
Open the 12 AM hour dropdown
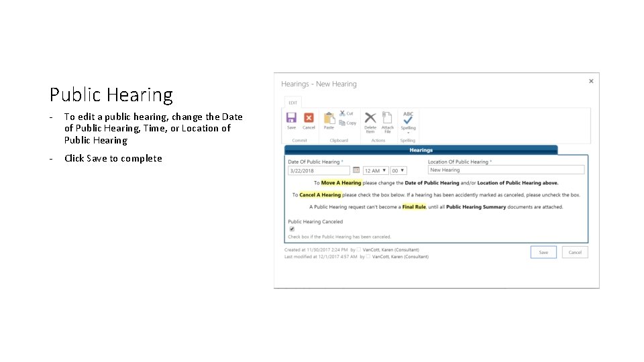coord(376,170)
